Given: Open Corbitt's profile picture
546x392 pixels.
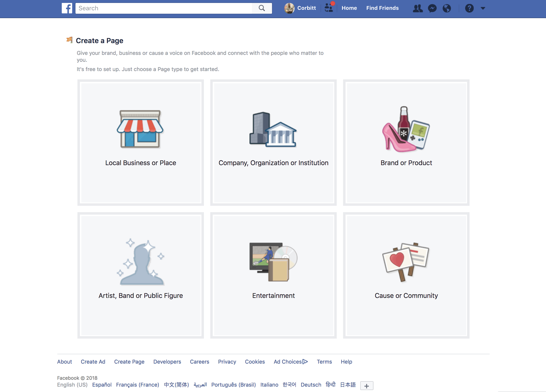Looking at the screenshot, I should [x=289, y=8].
